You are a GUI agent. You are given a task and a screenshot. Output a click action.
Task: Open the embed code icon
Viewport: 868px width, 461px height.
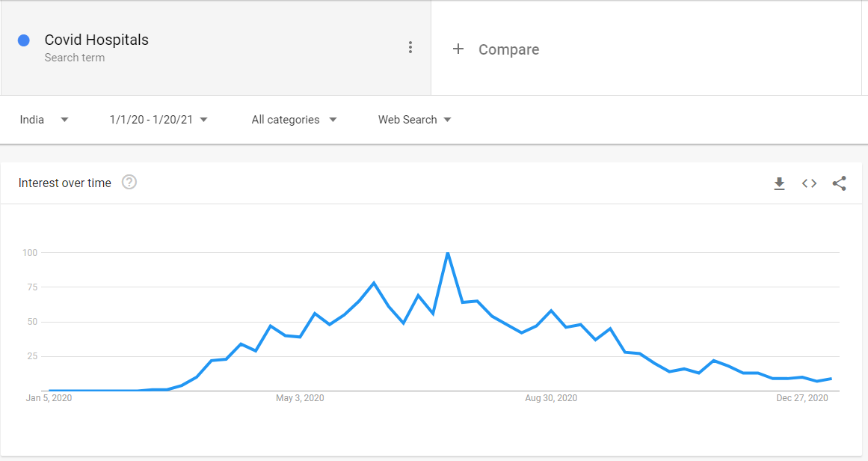click(x=809, y=183)
